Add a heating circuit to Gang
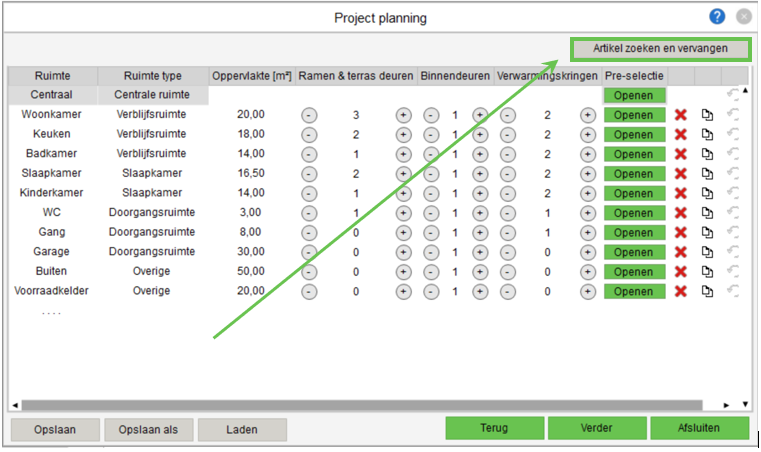761x452 pixels. tap(588, 232)
